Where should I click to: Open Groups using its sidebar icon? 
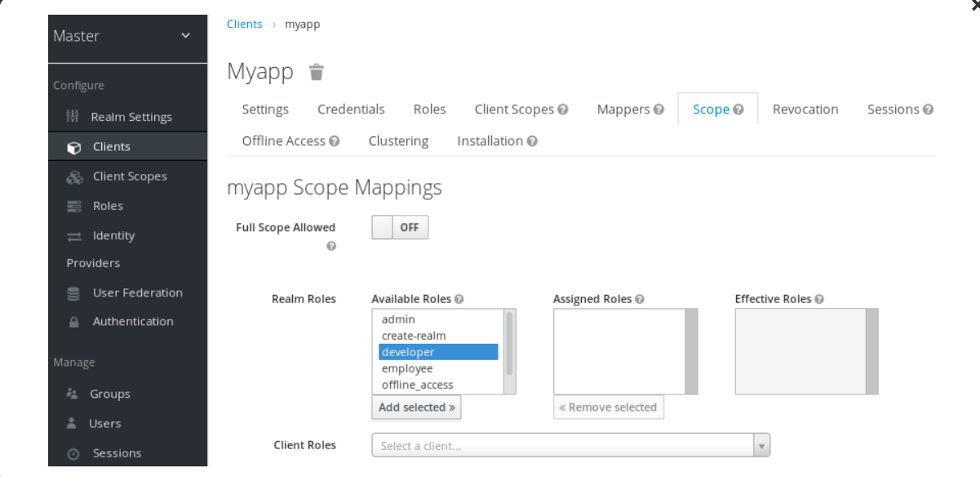pos(73,393)
